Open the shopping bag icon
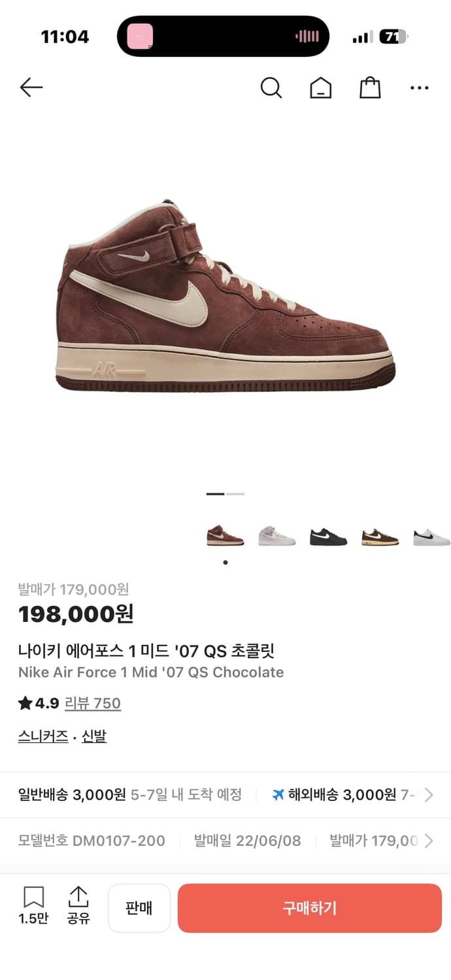 click(370, 88)
